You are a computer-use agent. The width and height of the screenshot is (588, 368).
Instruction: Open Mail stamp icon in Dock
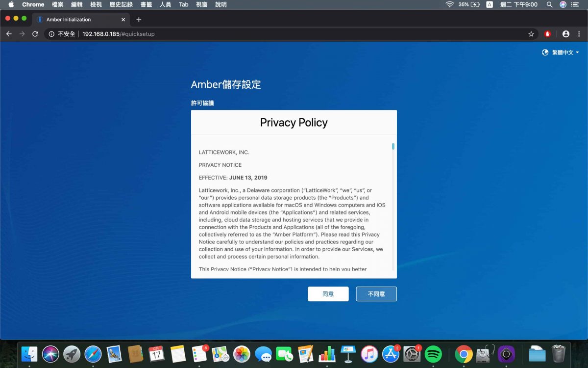[x=114, y=354]
